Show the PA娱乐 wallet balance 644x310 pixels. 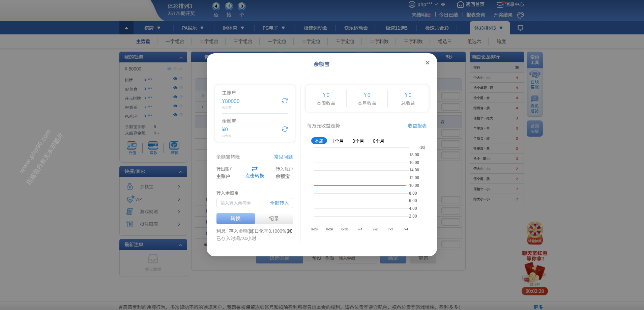175,106
